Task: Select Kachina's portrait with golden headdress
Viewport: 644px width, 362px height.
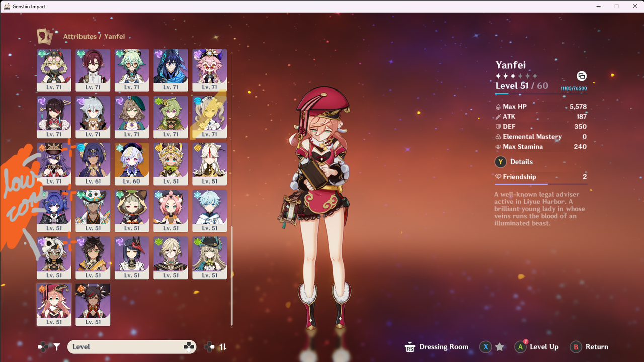Action: [x=171, y=164]
